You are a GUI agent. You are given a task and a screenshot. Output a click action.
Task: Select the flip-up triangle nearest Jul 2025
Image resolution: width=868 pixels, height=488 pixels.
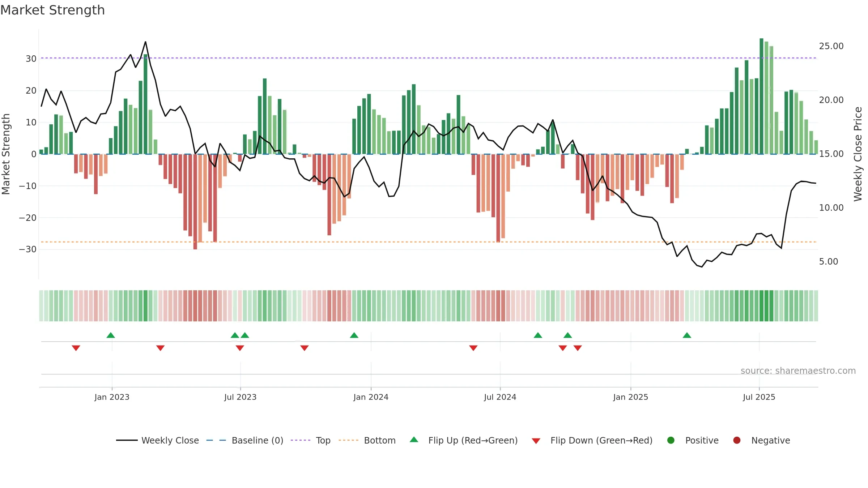(687, 335)
